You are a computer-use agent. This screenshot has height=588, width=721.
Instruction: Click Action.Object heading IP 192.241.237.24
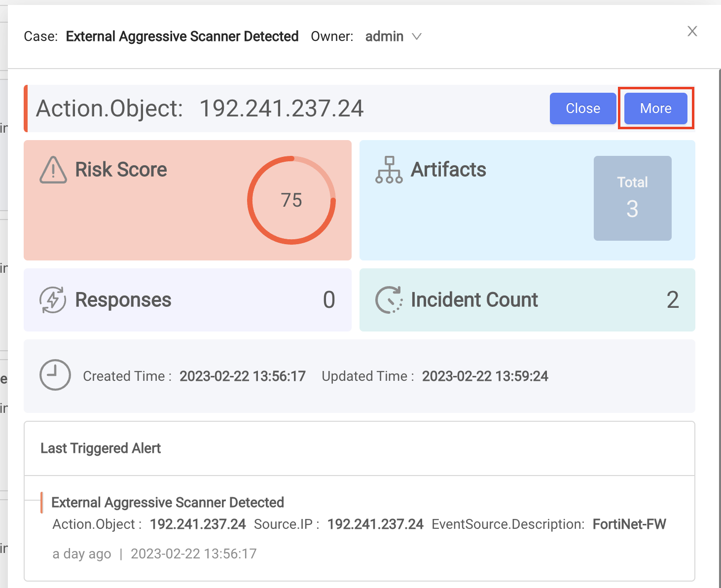pos(282,109)
